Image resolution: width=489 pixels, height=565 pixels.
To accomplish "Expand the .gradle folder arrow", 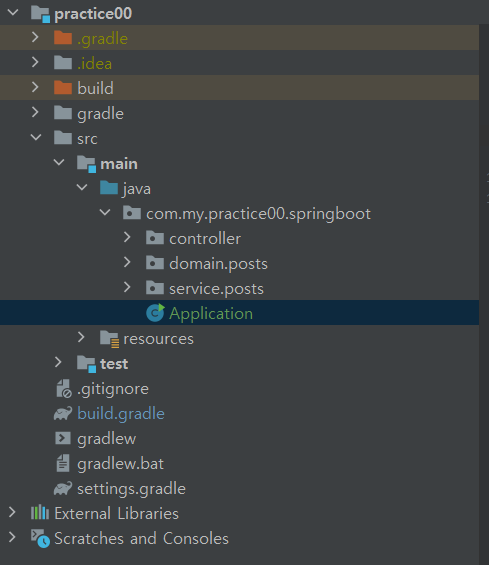I will point(35,37).
